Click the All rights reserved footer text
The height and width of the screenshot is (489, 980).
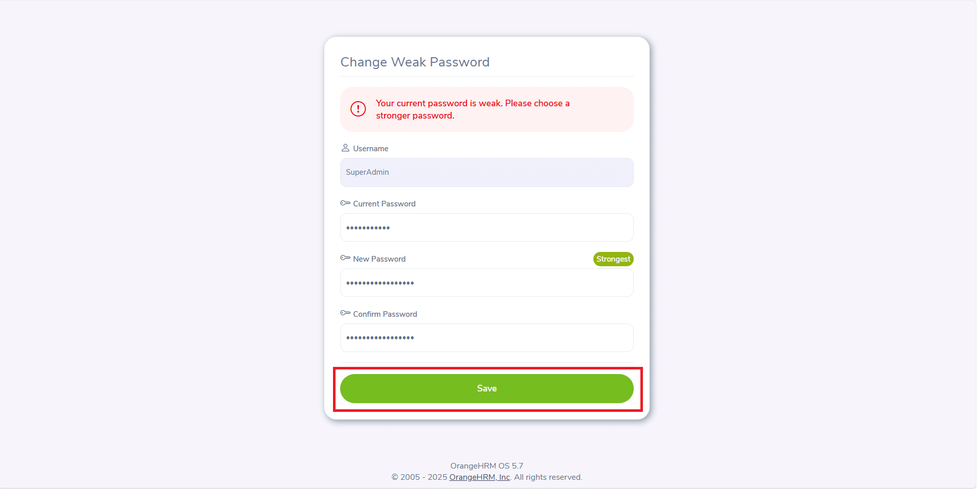548,477
